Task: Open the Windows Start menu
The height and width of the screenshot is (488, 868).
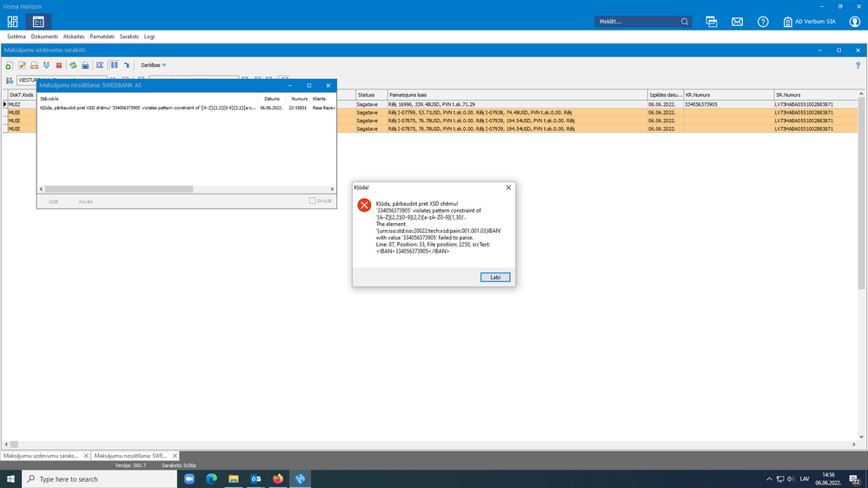Action: coord(10,479)
